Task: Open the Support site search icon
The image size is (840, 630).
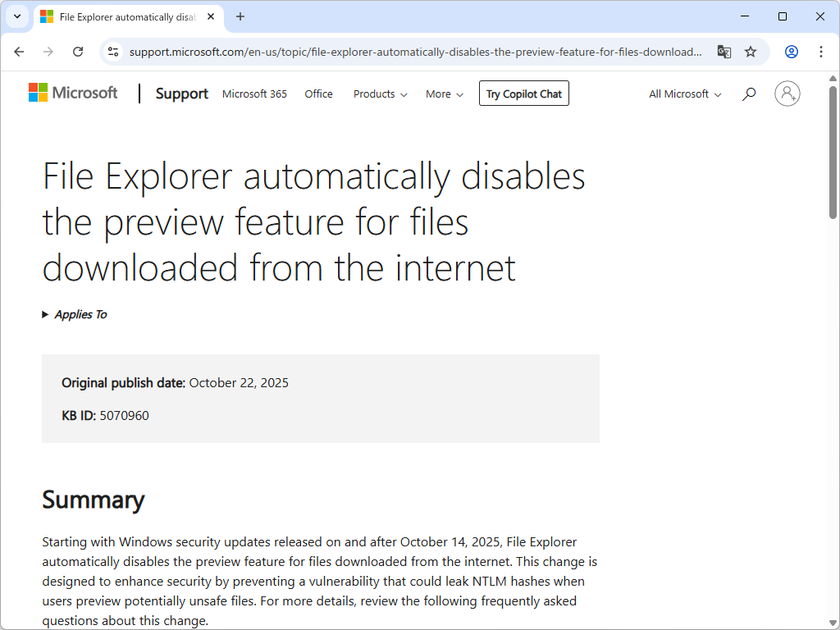Action: tap(748, 94)
